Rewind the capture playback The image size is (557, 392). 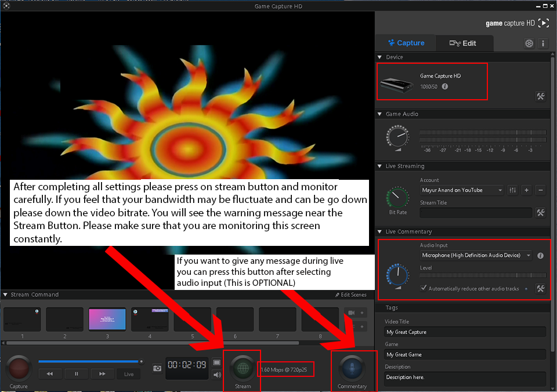click(x=50, y=373)
